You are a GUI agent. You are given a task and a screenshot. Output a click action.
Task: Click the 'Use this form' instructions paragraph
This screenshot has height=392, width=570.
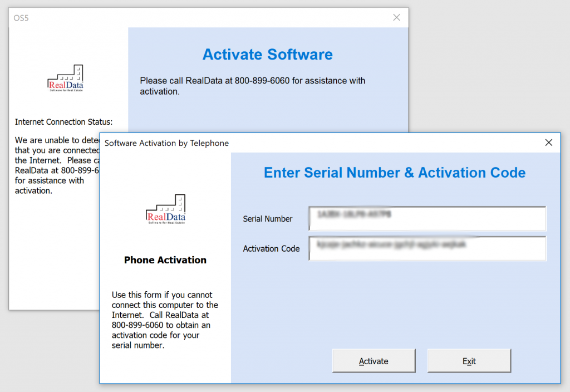[165, 320]
